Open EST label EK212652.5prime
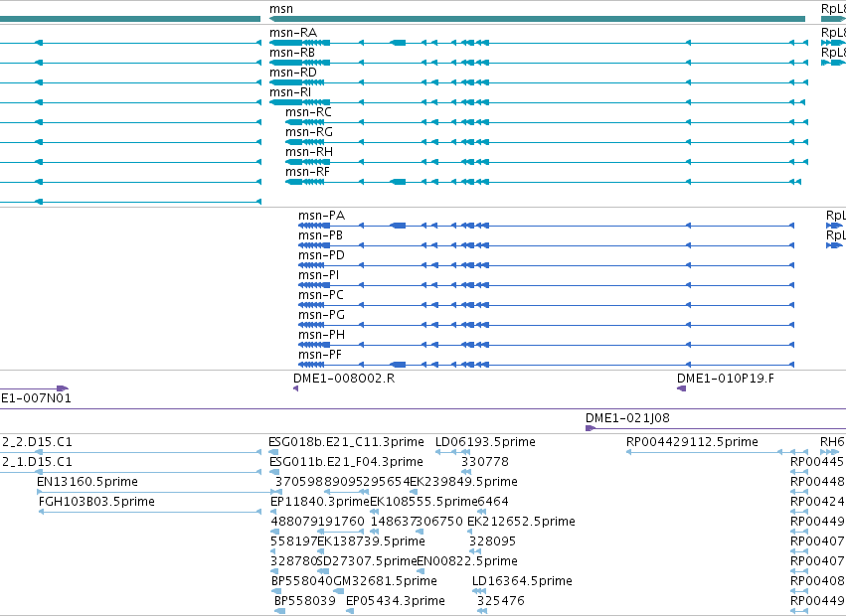 521,523
